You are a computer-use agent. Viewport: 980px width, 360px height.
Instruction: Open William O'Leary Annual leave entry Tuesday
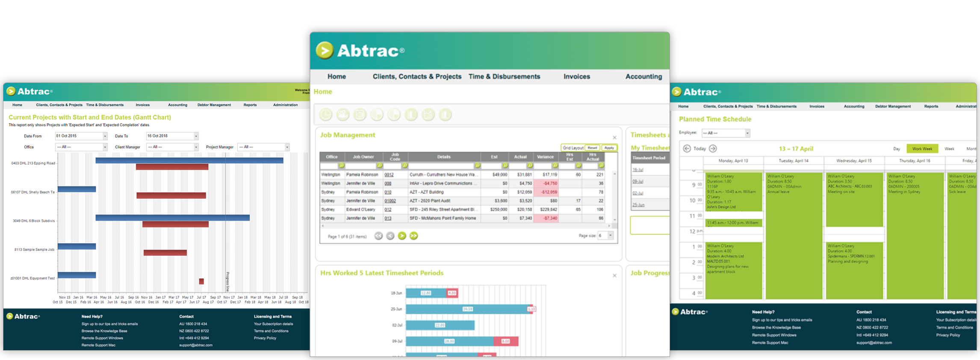(x=793, y=235)
